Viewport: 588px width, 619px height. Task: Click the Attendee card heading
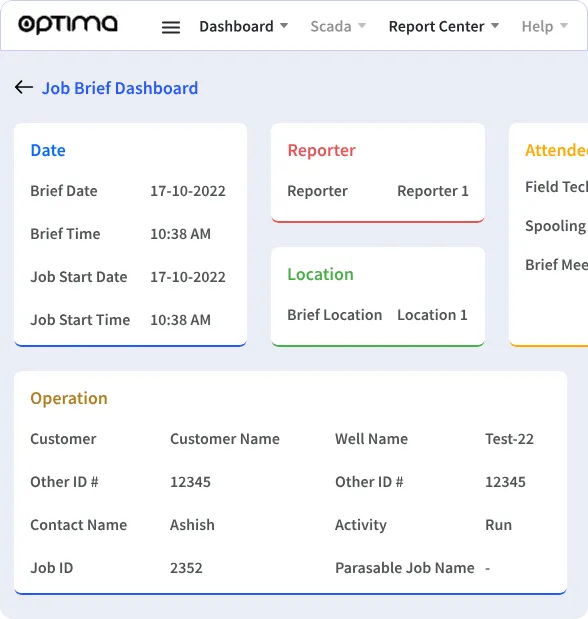tap(556, 150)
